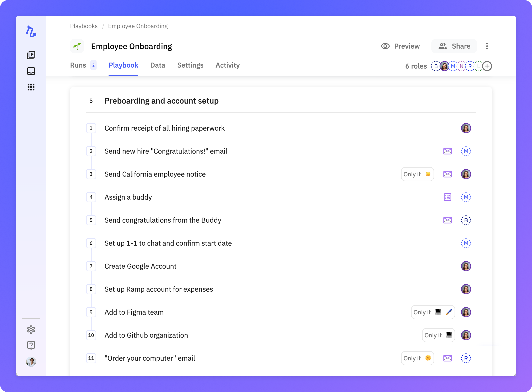This screenshot has width=532, height=392.
Task: Click the playbook seedling emoji icon
Action: click(77, 46)
